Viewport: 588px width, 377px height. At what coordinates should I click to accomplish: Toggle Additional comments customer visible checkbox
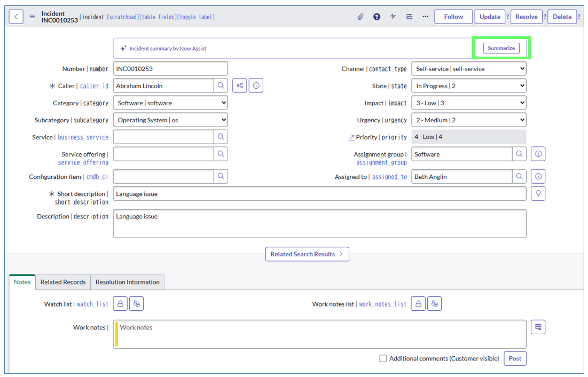click(x=383, y=359)
